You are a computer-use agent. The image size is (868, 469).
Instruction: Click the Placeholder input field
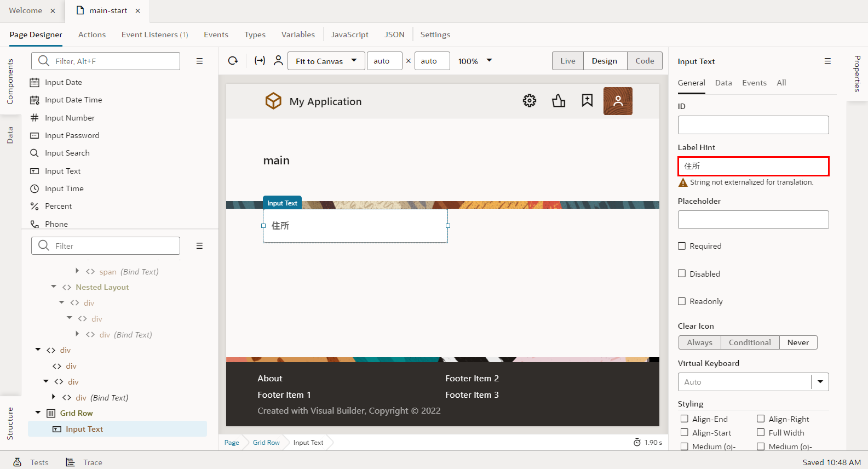click(753, 220)
